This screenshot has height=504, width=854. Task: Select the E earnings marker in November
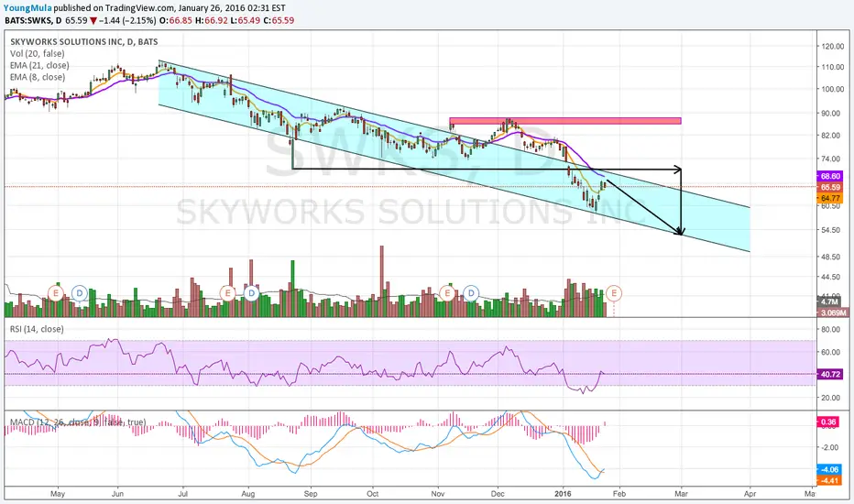(447, 293)
